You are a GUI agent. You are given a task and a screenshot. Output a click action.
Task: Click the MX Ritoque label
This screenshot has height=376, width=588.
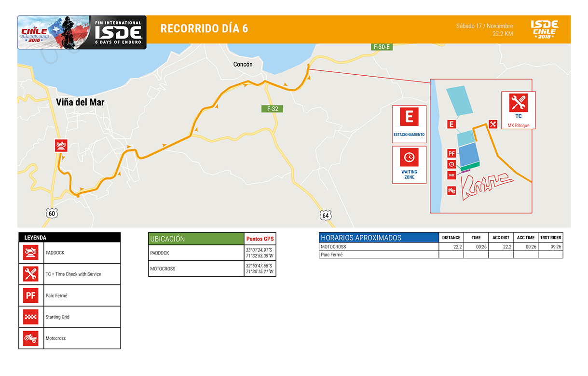click(x=519, y=125)
